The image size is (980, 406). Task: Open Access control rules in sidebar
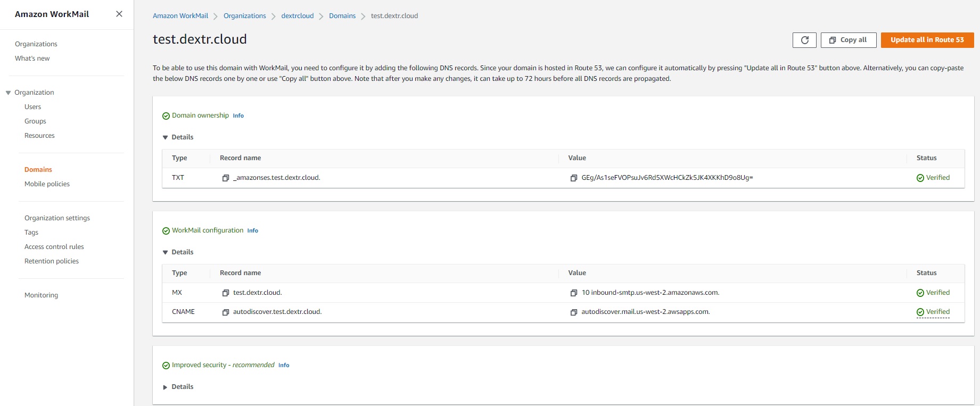[x=54, y=247]
